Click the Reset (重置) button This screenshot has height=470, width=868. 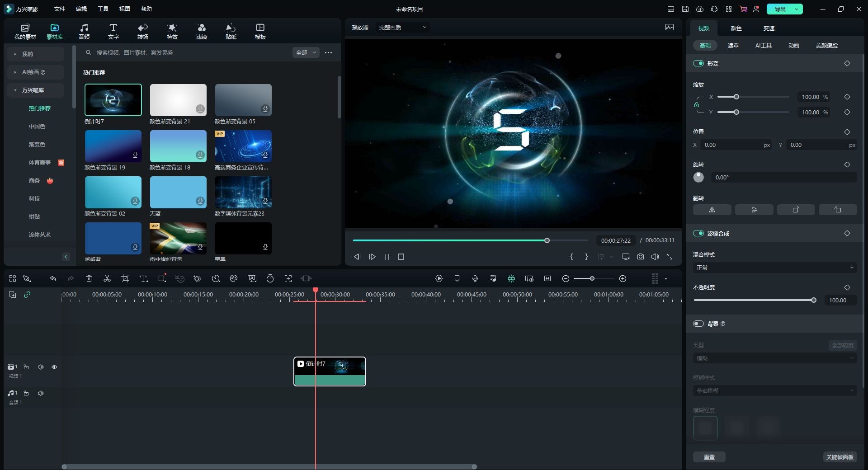tap(709, 457)
